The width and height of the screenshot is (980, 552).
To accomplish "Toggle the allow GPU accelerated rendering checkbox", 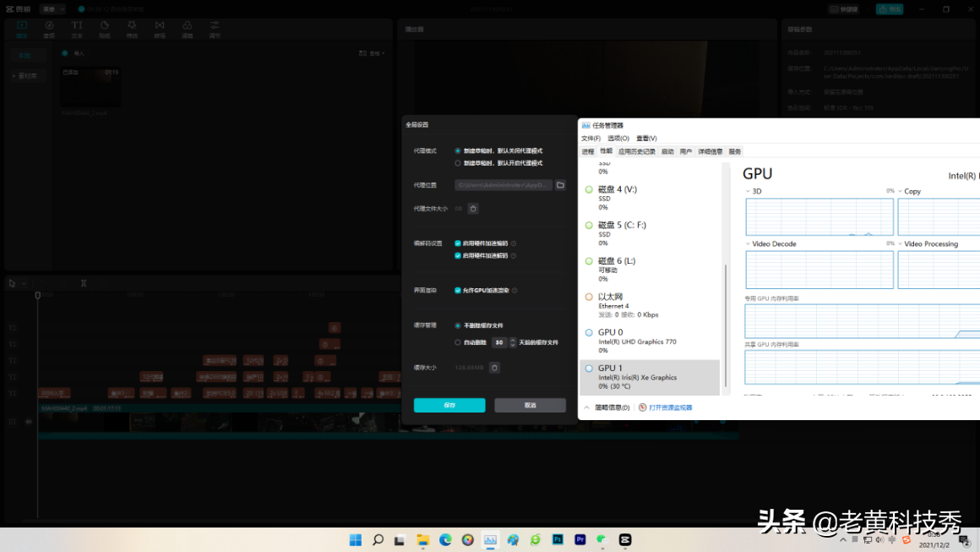I will [x=458, y=290].
